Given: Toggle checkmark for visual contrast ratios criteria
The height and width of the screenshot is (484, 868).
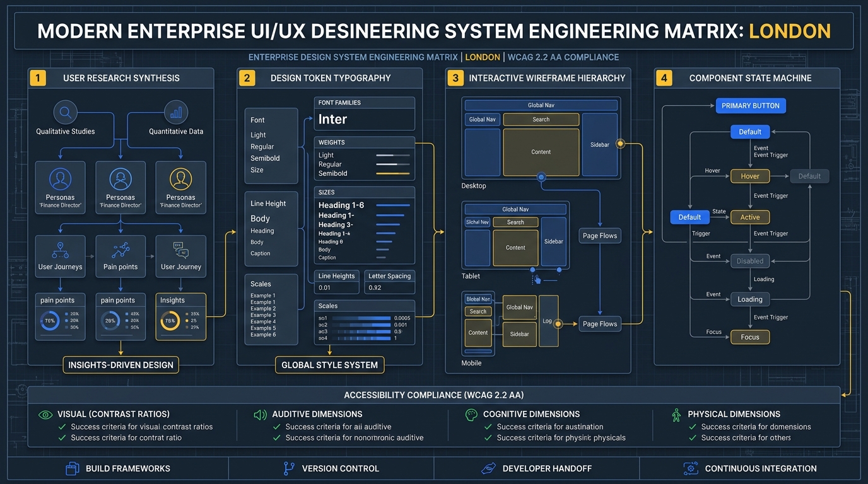Looking at the screenshot, I should pos(62,427).
